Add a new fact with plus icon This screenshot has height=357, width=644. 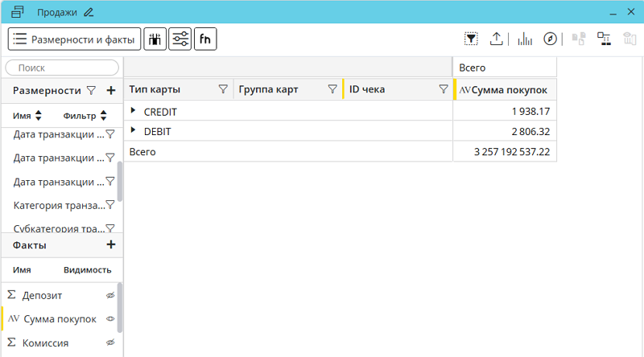point(111,245)
